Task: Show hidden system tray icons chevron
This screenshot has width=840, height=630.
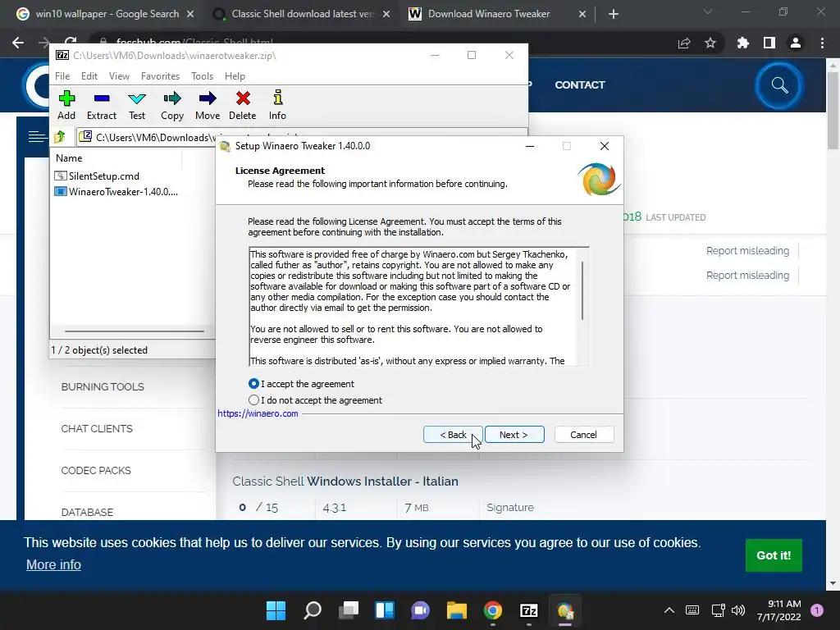Action: 669,610
